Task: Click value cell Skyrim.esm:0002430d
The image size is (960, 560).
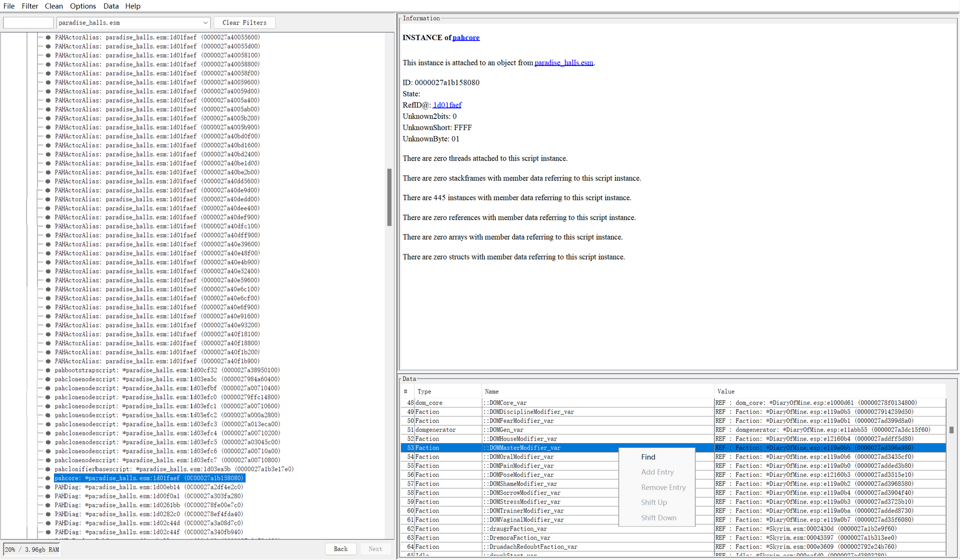Action: coord(830,528)
